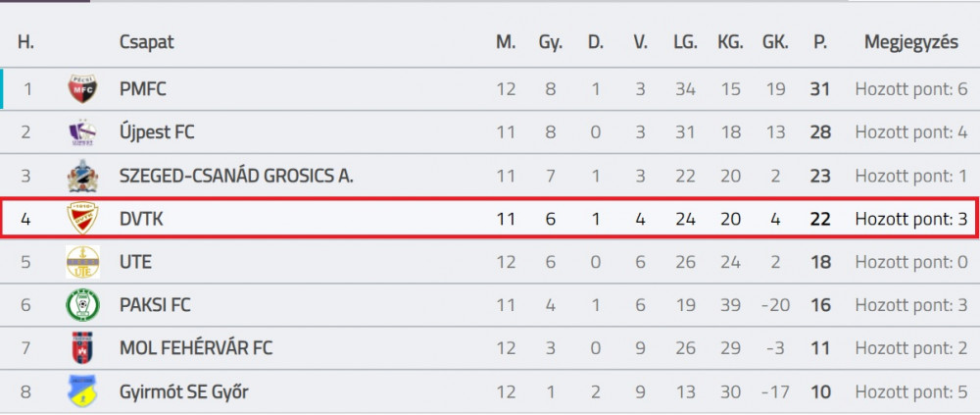Click the GK. goal difference header
Image resolution: width=980 pixels, height=415 pixels.
pos(775,43)
